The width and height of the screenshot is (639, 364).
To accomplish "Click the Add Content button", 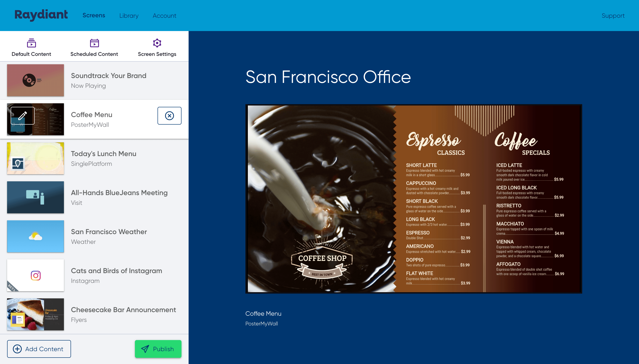I will 39,349.
